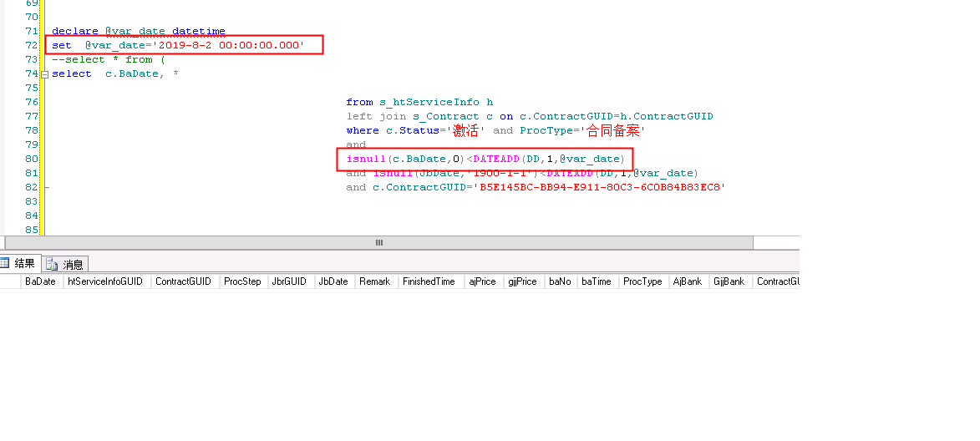Select the baNo column header

click(x=560, y=281)
